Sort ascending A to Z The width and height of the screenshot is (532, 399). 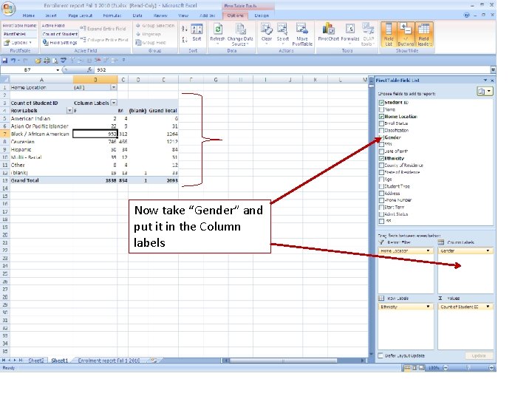click(184, 29)
